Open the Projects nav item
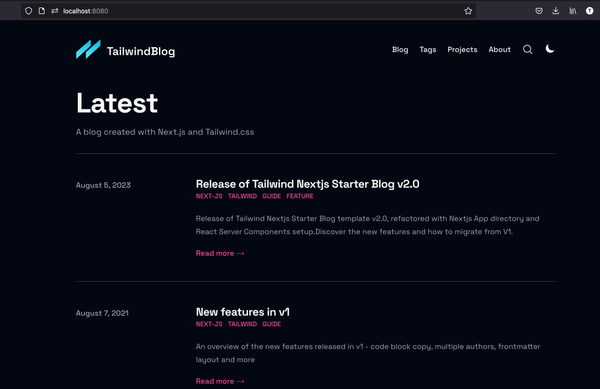600x389 pixels. pyautogui.click(x=462, y=50)
